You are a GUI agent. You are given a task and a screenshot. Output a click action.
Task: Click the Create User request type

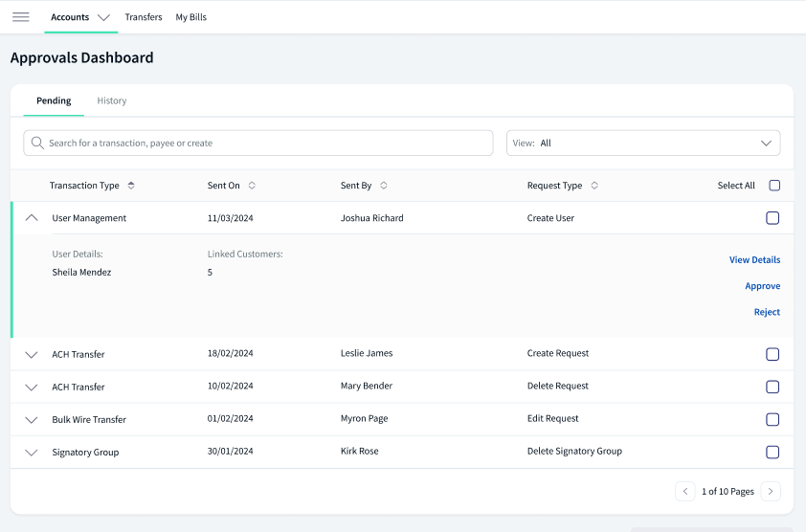[550, 218]
